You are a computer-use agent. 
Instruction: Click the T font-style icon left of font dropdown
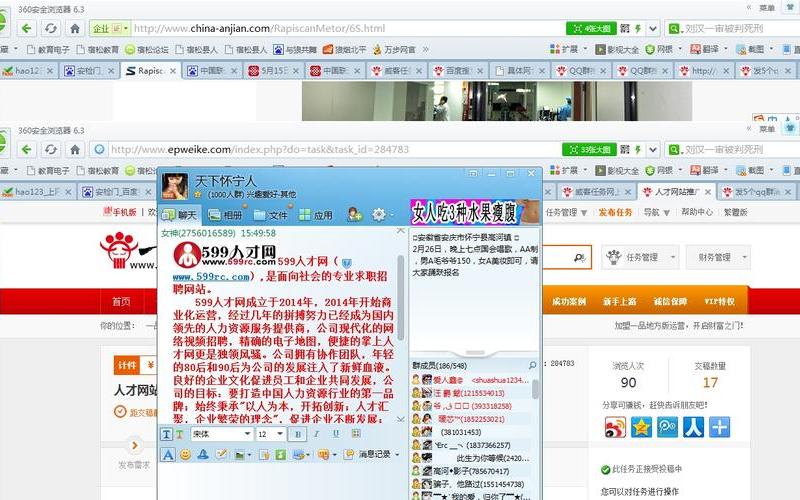pyautogui.click(x=166, y=434)
